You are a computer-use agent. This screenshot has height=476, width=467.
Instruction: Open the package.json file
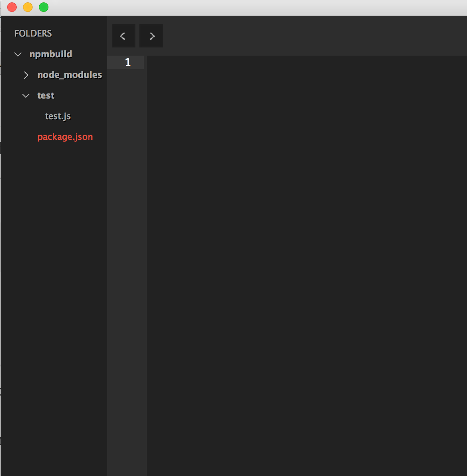65,137
